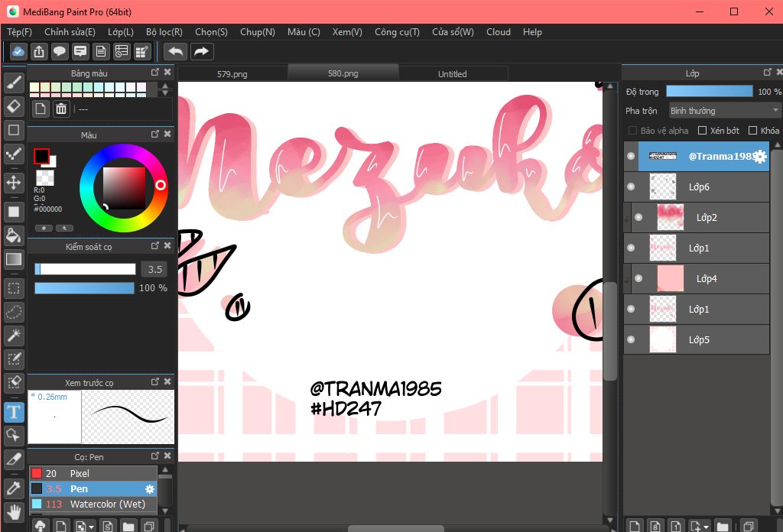The width and height of the screenshot is (783, 532).
Task: Open Pha trộn blend mode dropdown
Action: (x=724, y=110)
